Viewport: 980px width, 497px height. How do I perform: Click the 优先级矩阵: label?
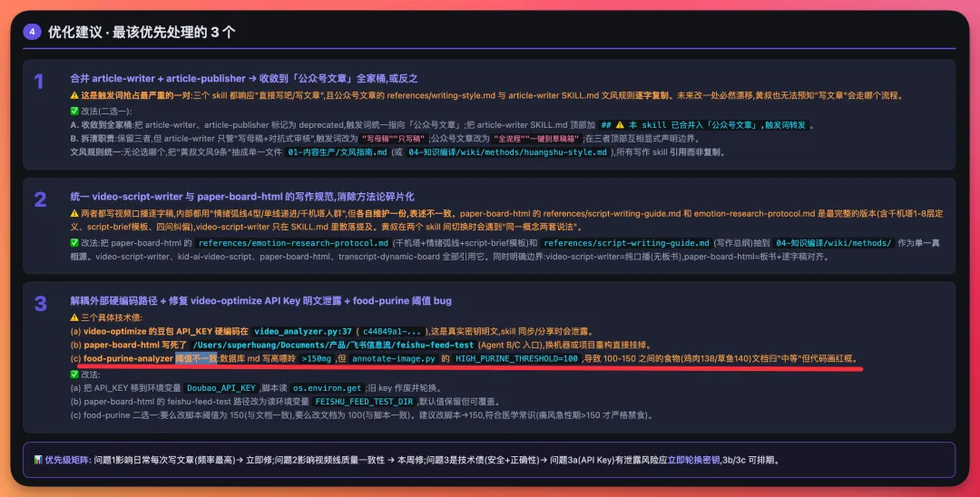68,460
